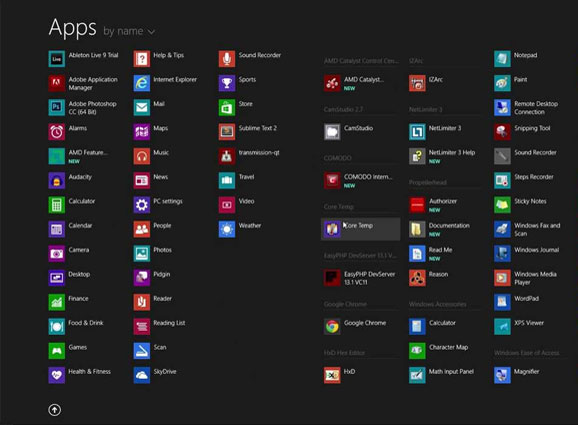This screenshot has width=578, height=425.
Task: Open the Camera app icon
Action: pos(56,254)
